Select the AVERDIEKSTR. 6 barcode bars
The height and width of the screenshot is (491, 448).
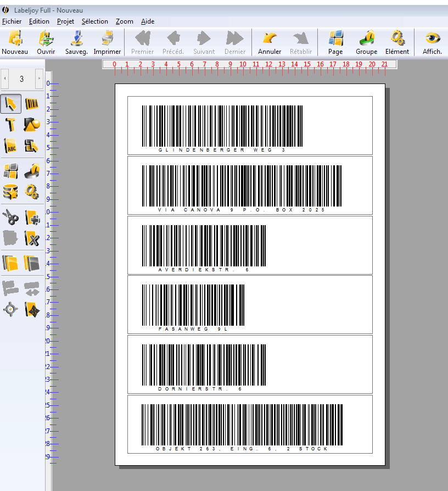click(x=204, y=246)
